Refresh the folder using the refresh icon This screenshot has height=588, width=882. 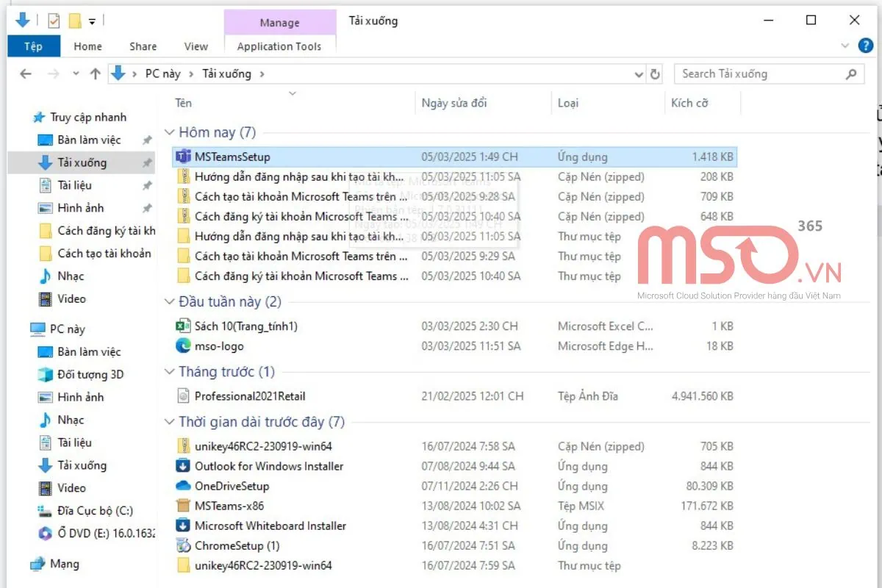(655, 73)
